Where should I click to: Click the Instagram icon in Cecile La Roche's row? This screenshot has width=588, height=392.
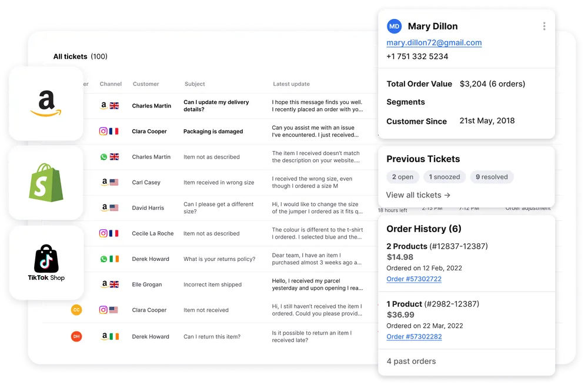coord(103,233)
